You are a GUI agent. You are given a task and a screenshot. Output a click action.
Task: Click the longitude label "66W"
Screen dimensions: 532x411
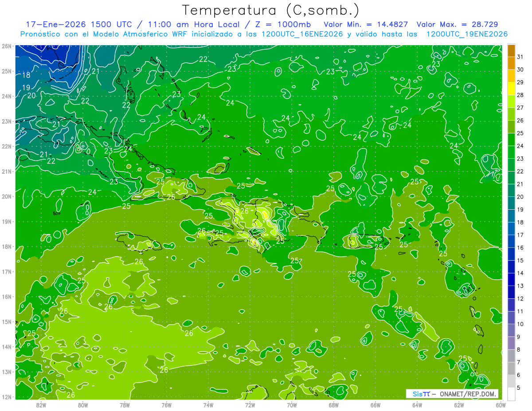375,404
